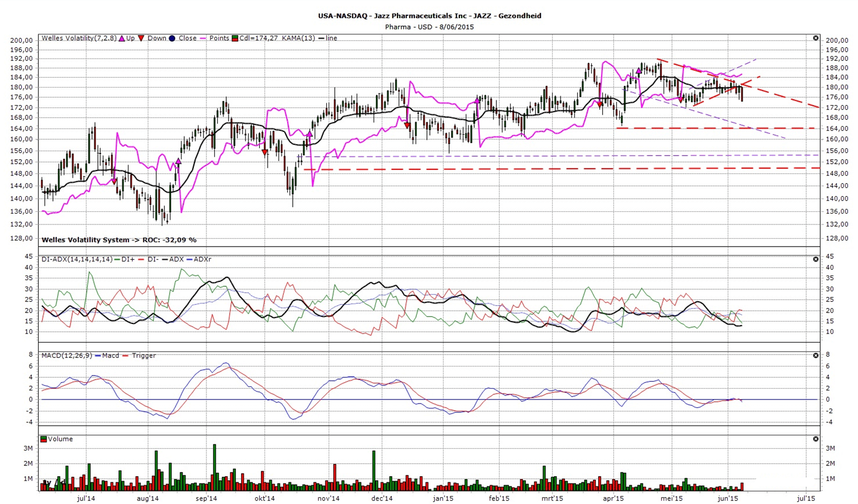Select the 'Cdl=174,27' legend value
Image resolution: width=858 pixels, height=504 pixels.
click(x=259, y=38)
